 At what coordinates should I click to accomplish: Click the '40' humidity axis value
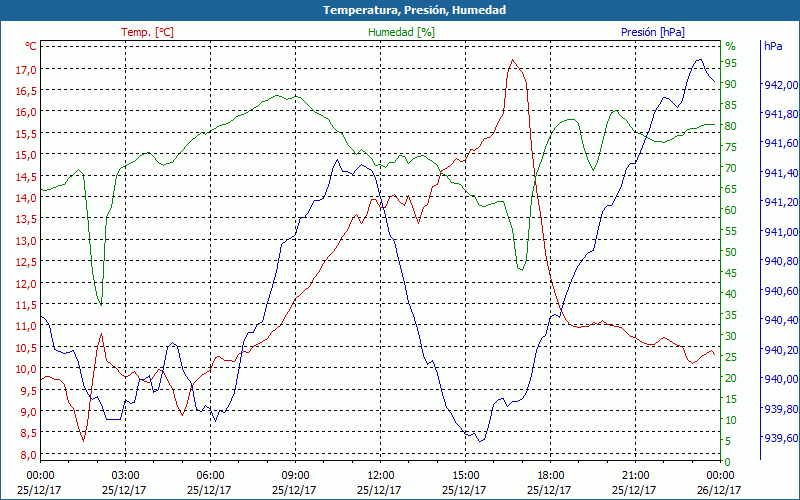(731, 294)
